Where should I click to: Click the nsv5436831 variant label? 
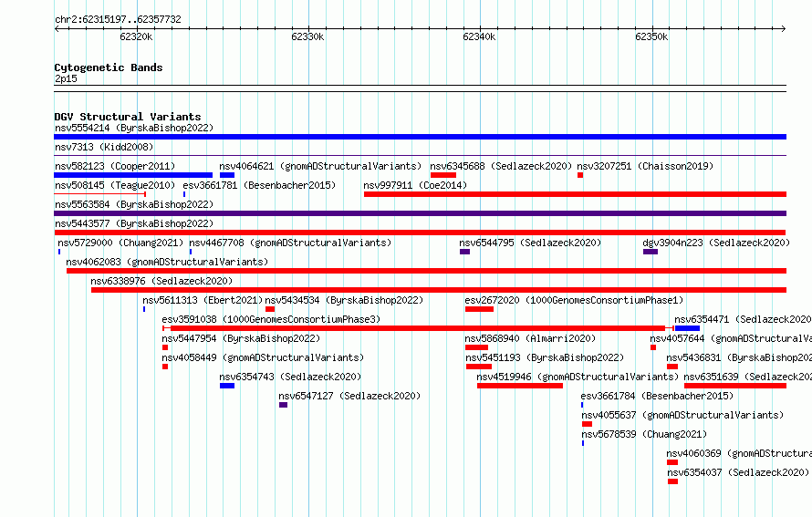738,357
